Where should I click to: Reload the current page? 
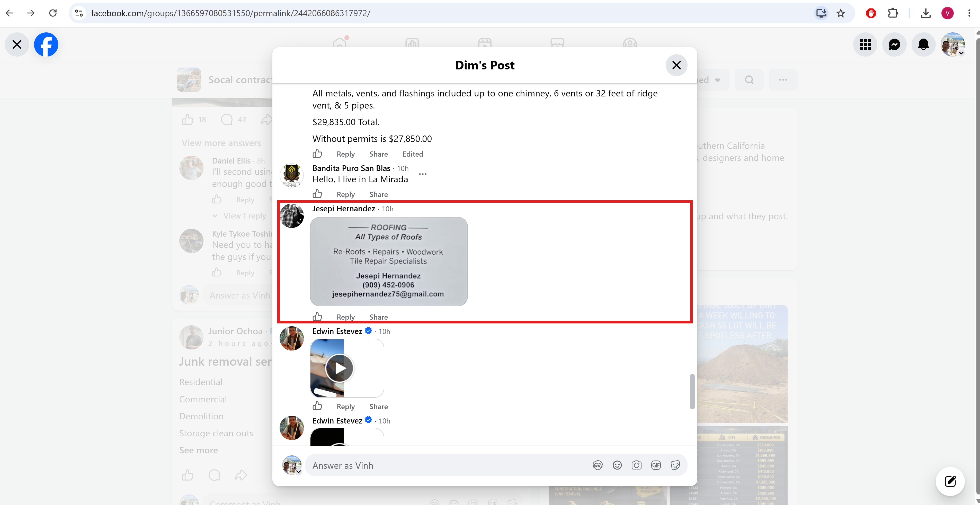click(53, 13)
